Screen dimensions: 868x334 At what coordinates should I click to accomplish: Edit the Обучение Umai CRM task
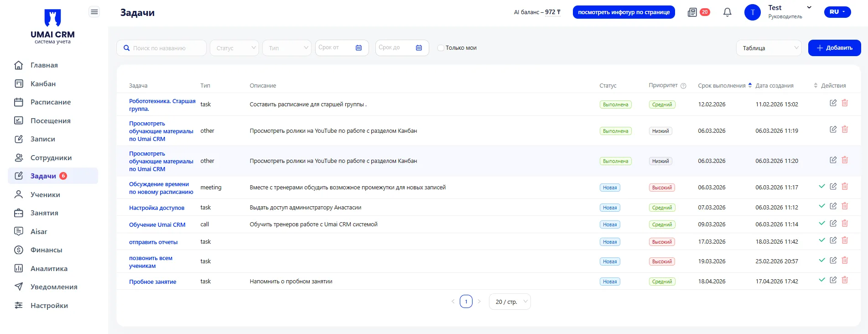pyautogui.click(x=833, y=224)
